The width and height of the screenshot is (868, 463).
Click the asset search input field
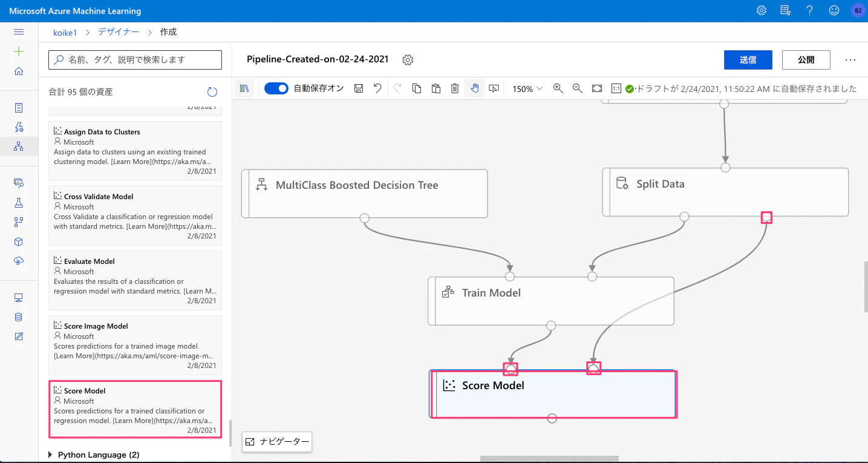(135, 60)
